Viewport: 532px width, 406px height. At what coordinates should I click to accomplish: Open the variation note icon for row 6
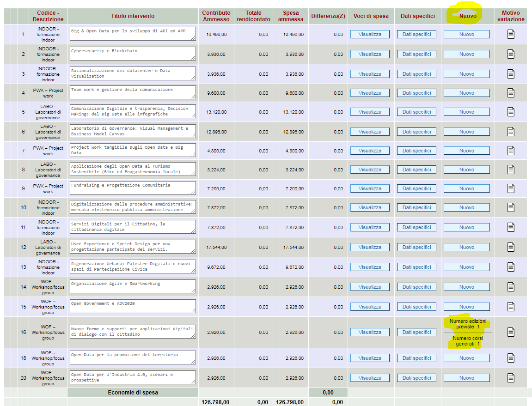(x=511, y=132)
